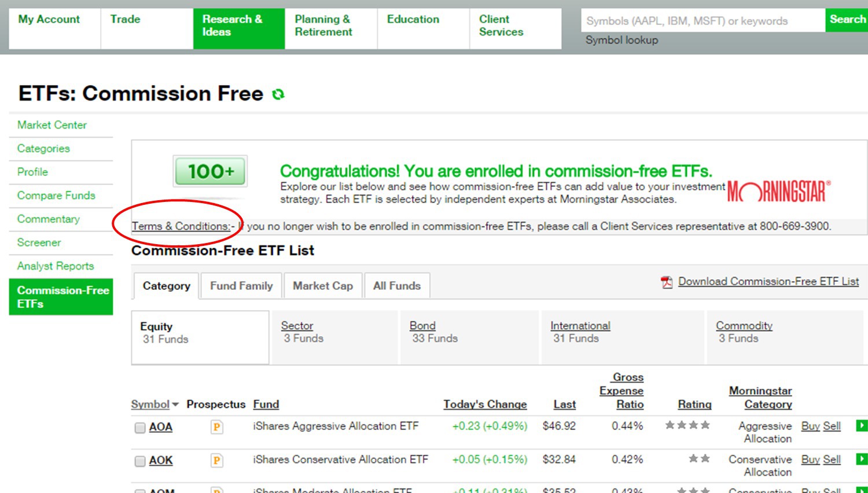Click the iShares Conservative Allocation ETF name
868x493 pixels.
[340, 460]
